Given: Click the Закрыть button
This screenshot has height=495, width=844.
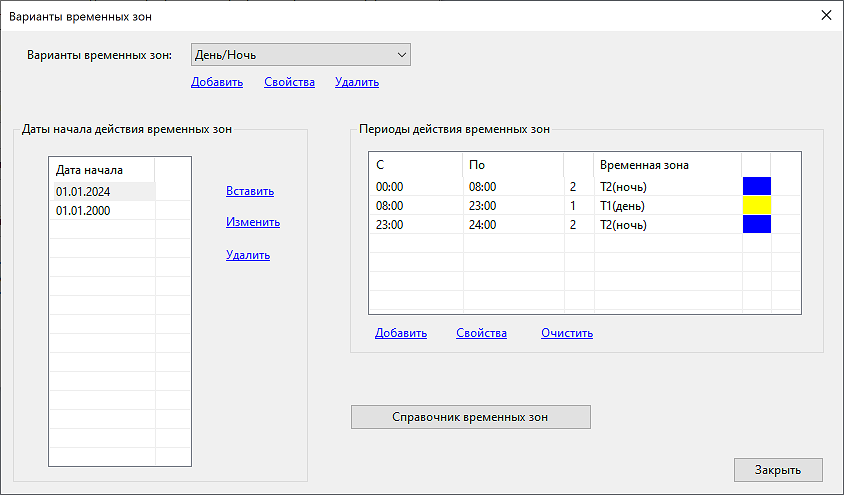Looking at the screenshot, I should [778, 470].
